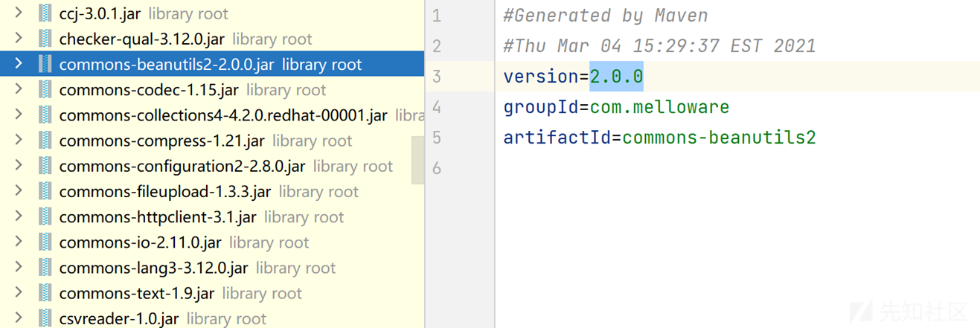Click the project tree vertical scrollbar thumb
This screenshot has width=980, height=328.
417,160
